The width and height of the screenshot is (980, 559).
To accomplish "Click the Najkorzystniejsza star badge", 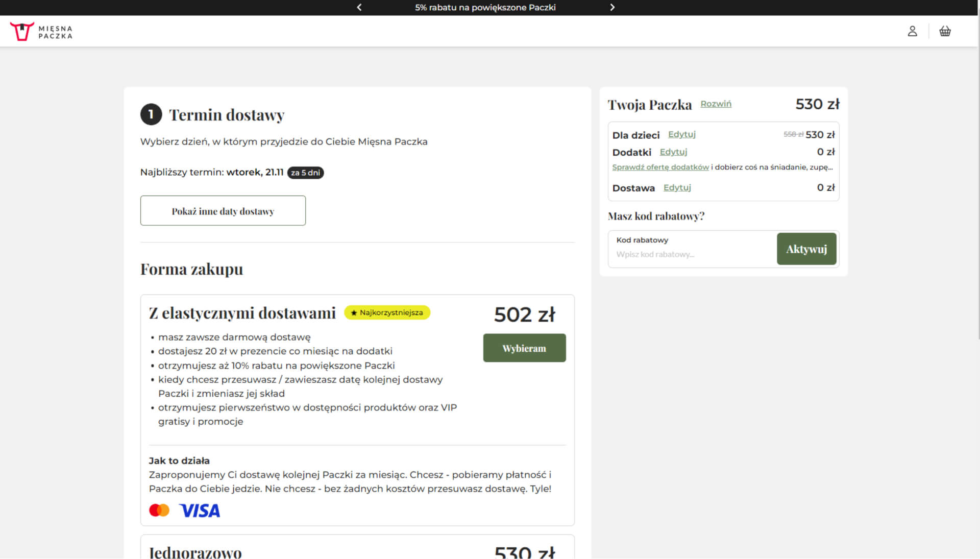I will 387,312.
